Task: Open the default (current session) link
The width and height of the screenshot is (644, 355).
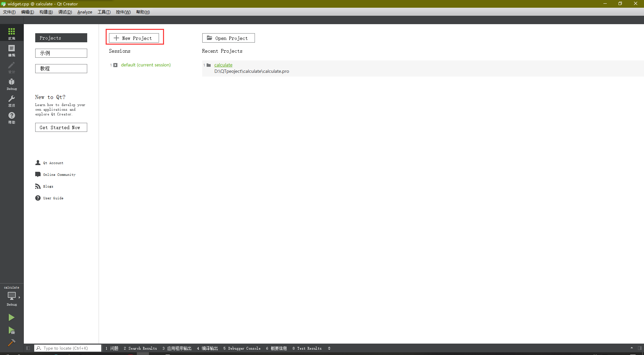Action: [146, 65]
